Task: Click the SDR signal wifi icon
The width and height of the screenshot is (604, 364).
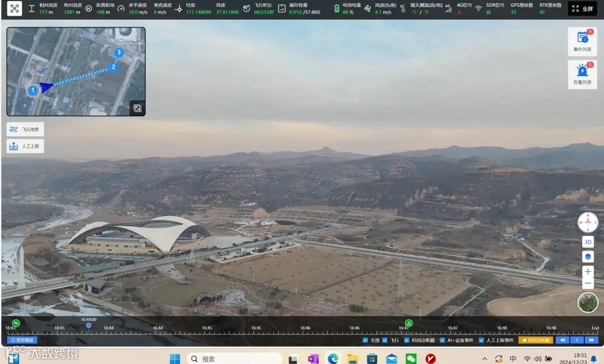Action: [x=478, y=8]
